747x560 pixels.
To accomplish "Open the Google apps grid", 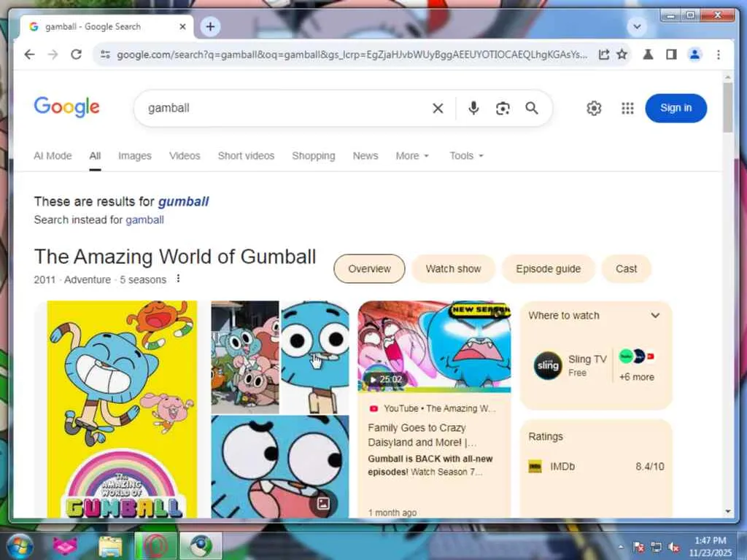I will (x=627, y=108).
